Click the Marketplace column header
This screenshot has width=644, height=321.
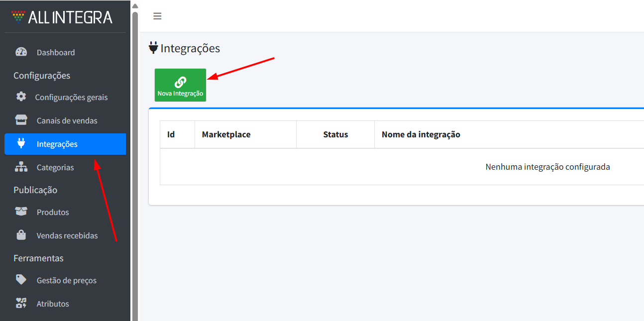tap(226, 134)
